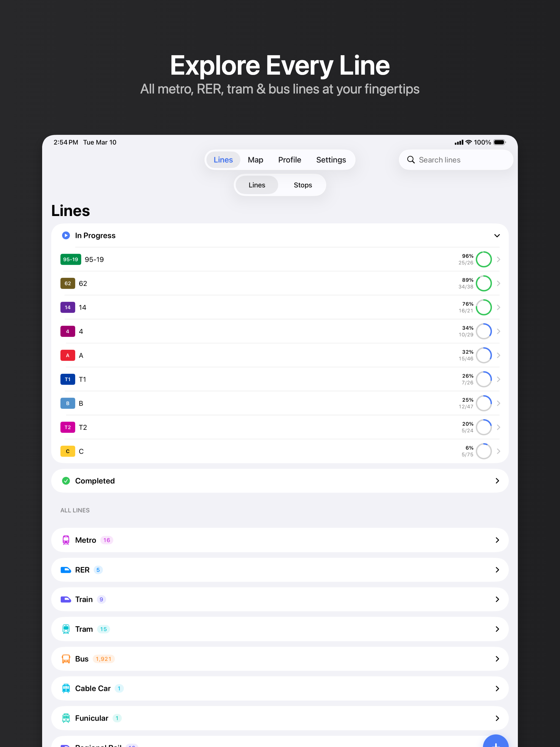Click the Tram count badge 15

pyautogui.click(x=103, y=629)
